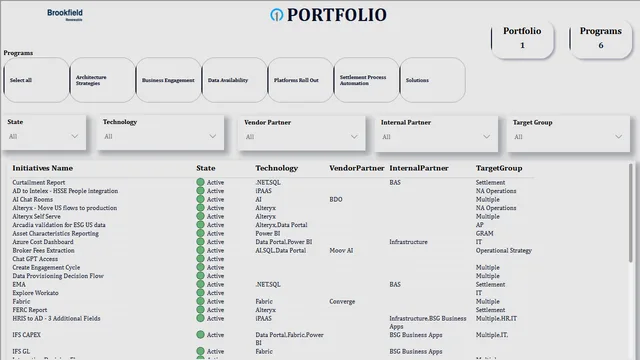Click the green status dot for Broker Fees Extraction
The width and height of the screenshot is (640, 360).
coord(200,250)
